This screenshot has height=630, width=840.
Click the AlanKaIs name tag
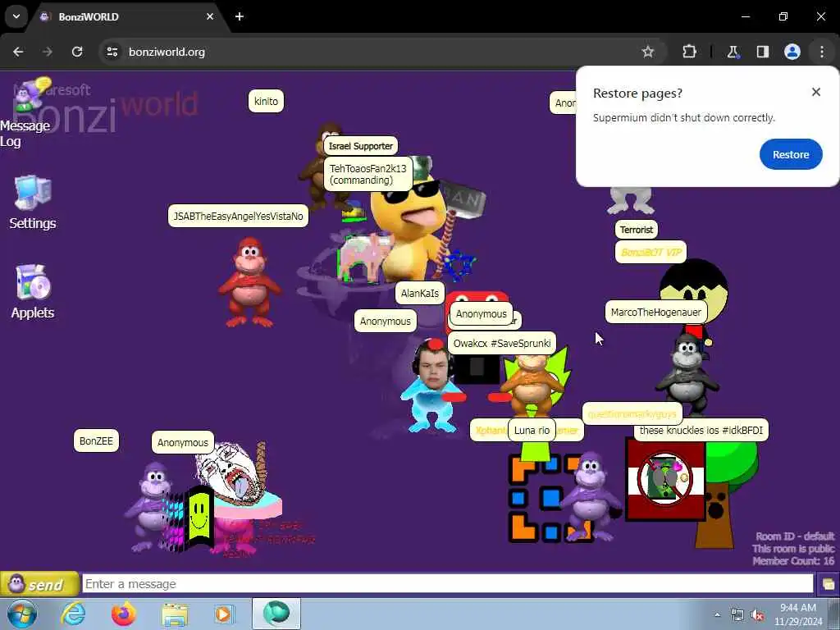pyautogui.click(x=419, y=293)
